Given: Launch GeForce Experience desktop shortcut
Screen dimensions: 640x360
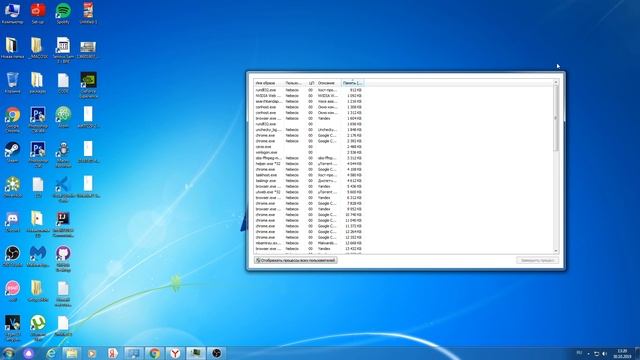Looking at the screenshot, I should pyautogui.click(x=88, y=84).
